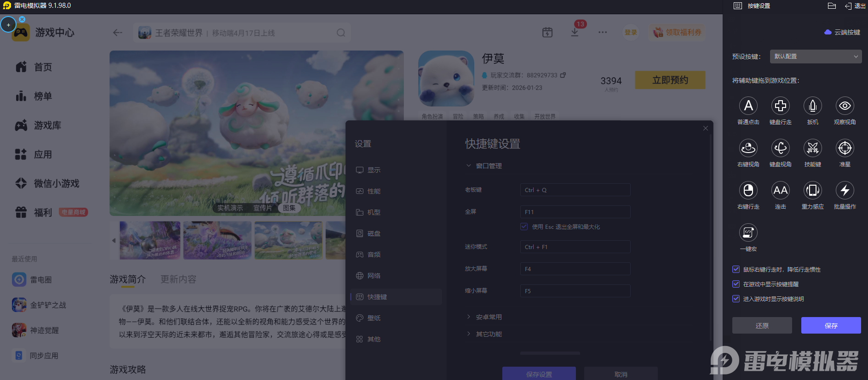Toggle 鼠标右键行走时，降低行走惯性 checkbox
This screenshot has height=380, width=868.
click(736, 269)
